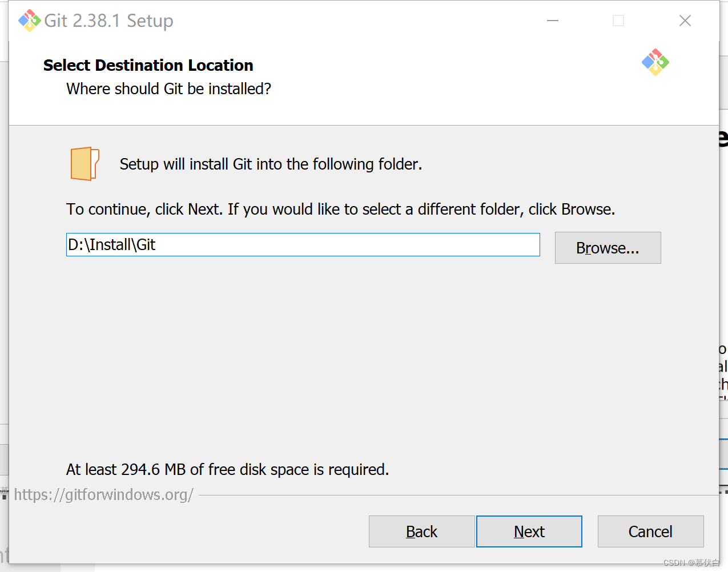Click the Git logo in the header
Image resolution: width=728 pixels, height=572 pixels.
[655, 62]
